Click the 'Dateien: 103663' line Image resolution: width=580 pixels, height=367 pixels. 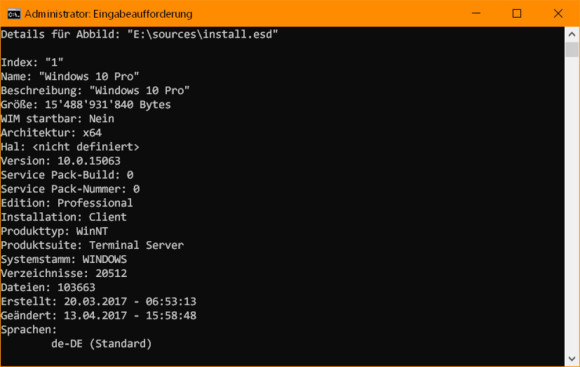pos(48,287)
